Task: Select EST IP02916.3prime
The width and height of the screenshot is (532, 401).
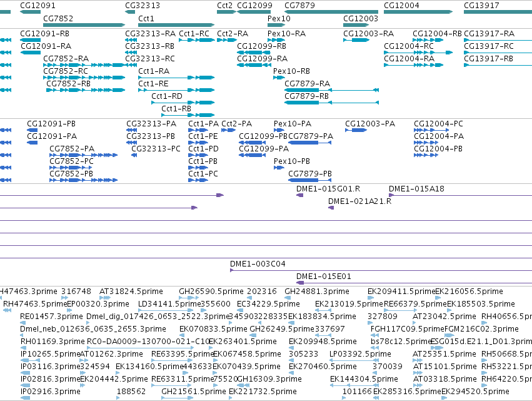Action: pos(25,398)
